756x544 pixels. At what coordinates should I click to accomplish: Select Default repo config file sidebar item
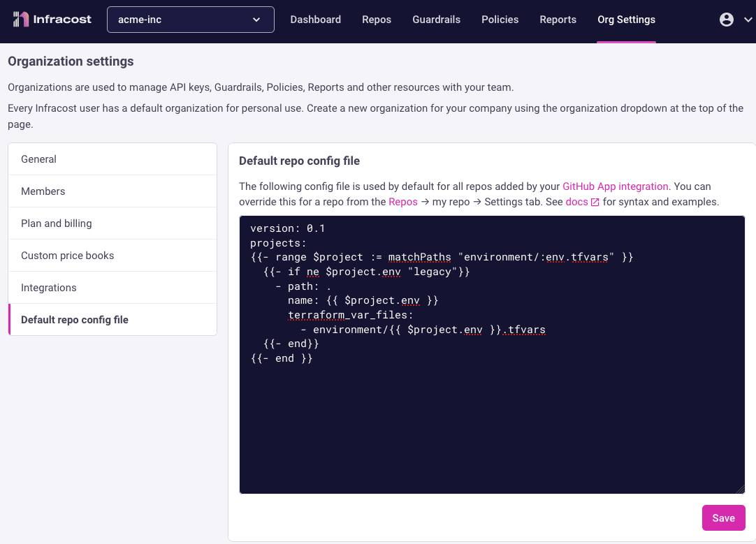tap(112, 320)
